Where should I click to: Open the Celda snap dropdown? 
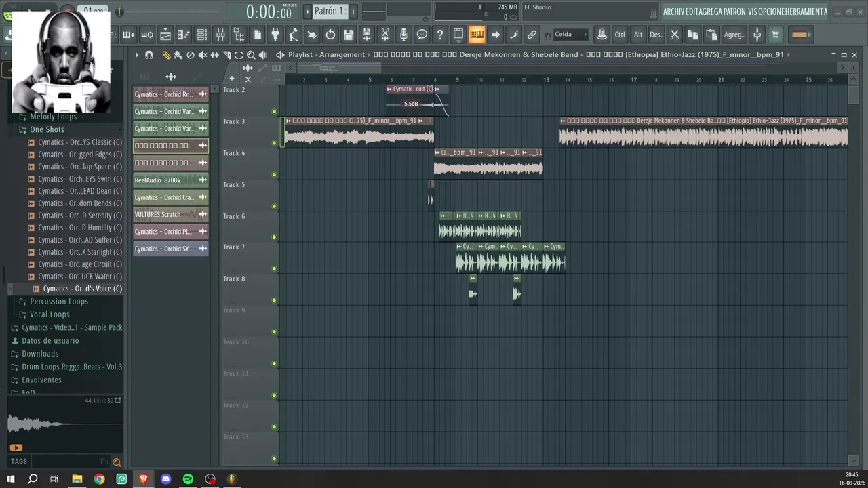[x=570, y=35]
